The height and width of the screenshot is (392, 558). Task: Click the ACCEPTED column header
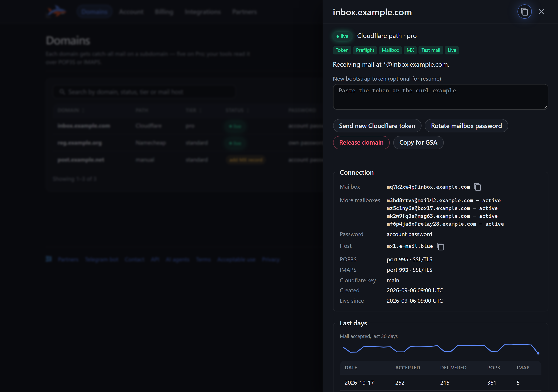pos(407,367)
